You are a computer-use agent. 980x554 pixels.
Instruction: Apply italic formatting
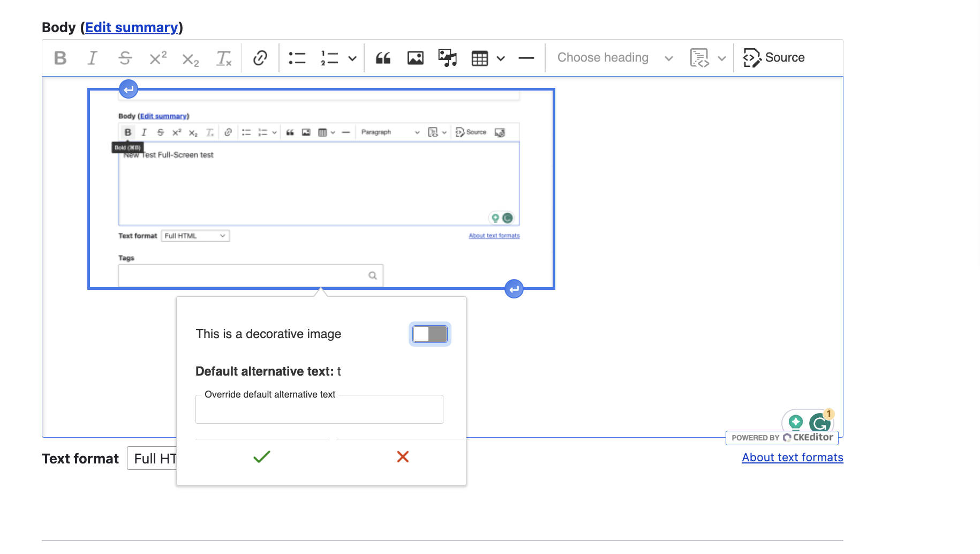click(93, 58)
